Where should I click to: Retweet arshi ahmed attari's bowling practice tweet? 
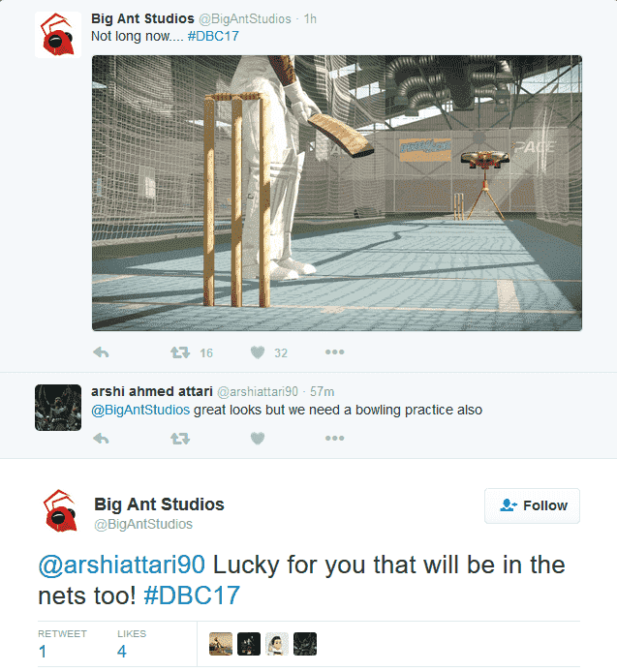point(180,439)
